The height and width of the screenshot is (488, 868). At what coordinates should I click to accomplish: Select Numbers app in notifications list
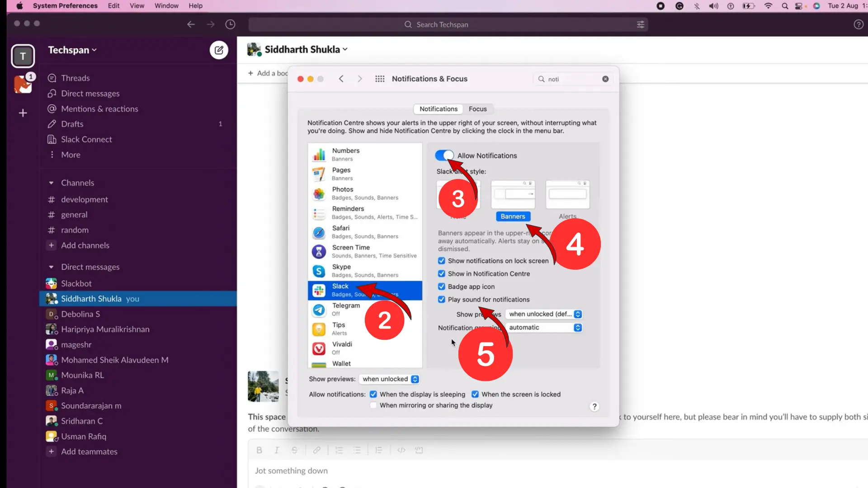click(x=365, y=154)
